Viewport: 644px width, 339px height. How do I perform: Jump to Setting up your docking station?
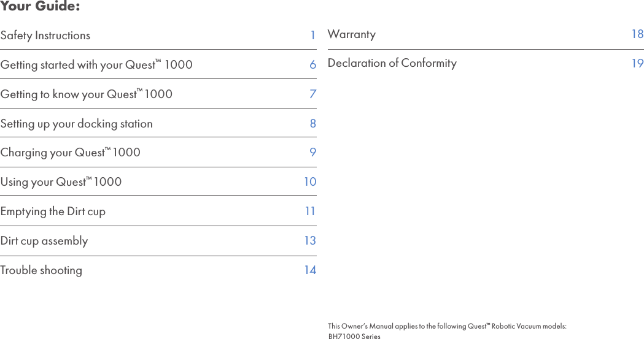pyautogui.click(x=77, y=124)
